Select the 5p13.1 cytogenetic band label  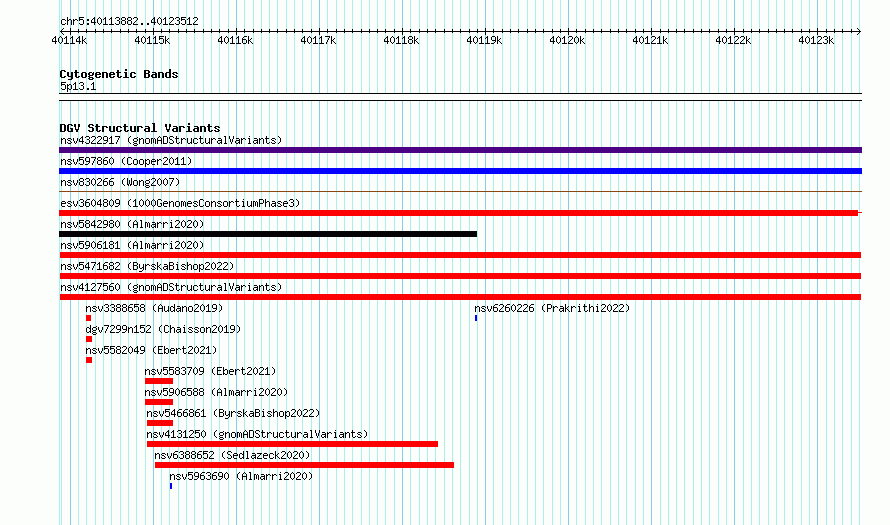point(78,86)
